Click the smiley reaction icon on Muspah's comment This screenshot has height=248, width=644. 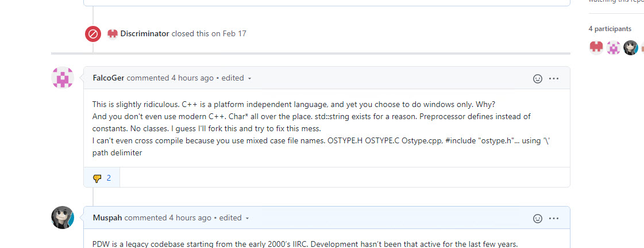tap(538, 218)
